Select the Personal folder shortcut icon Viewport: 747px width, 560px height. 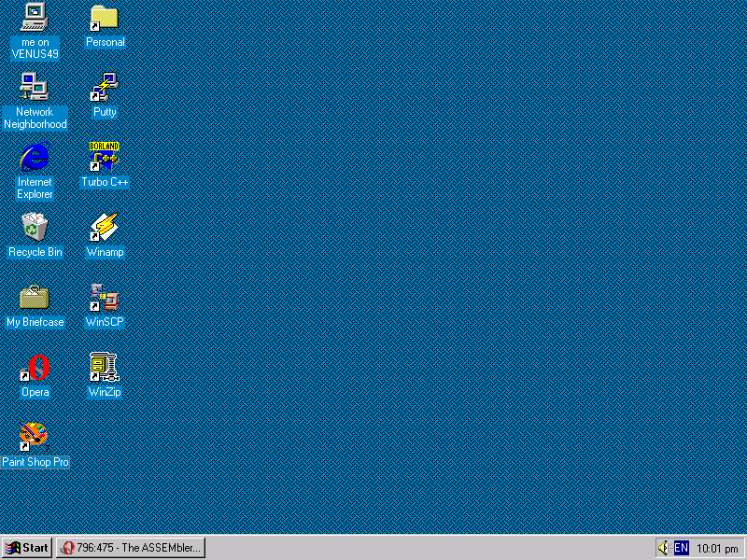(105, 18)
